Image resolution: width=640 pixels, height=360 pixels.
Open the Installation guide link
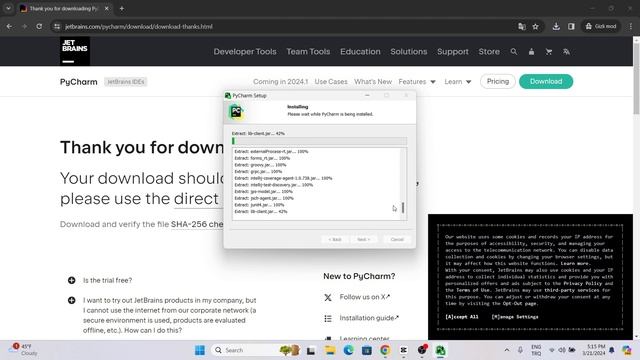369,318
